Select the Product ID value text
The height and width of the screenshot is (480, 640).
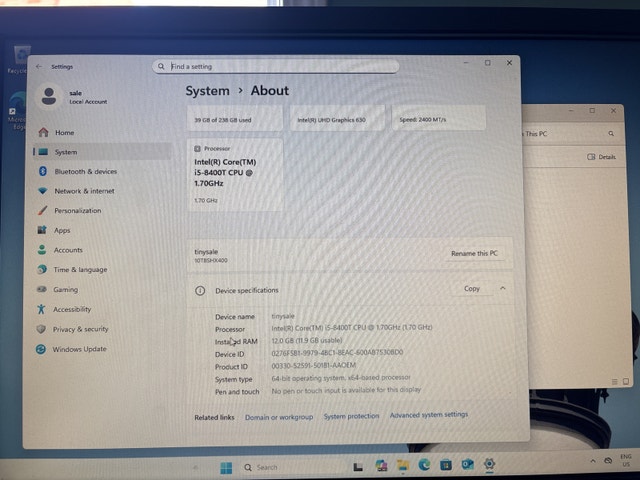point(313,365)
